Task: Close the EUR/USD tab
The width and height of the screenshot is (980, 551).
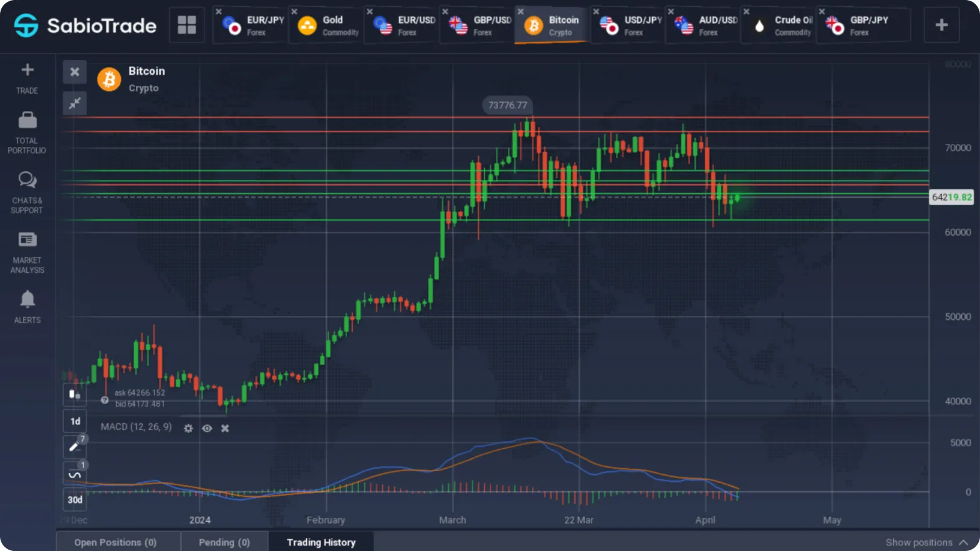Action: (x=370, y=11)
